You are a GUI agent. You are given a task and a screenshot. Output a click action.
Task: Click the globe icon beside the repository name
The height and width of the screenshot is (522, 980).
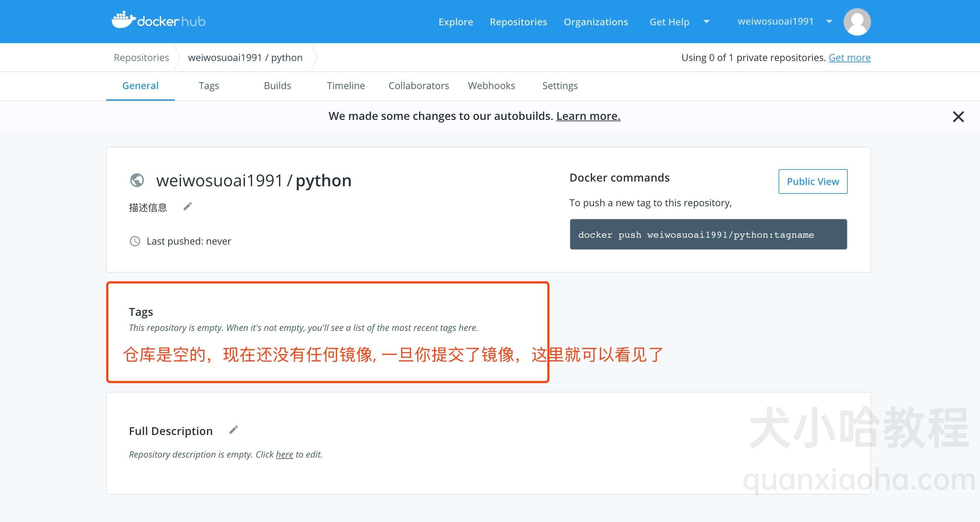point(138,181)
